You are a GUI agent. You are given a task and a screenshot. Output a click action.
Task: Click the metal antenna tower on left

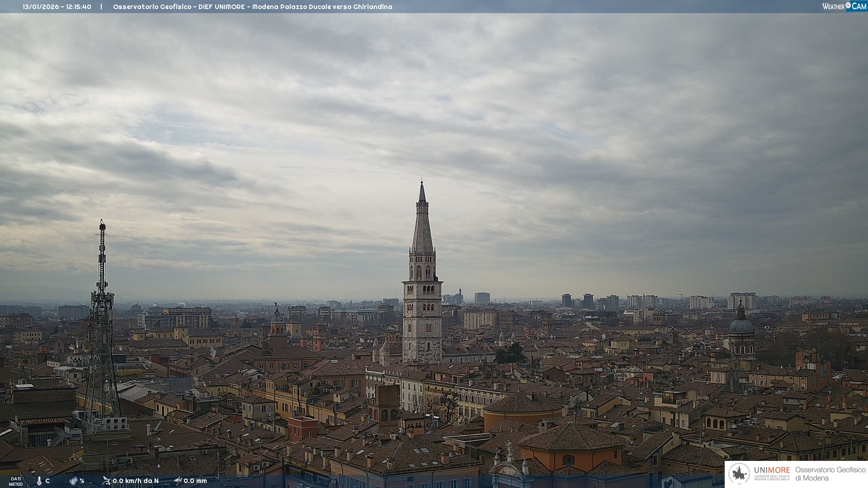102,316
